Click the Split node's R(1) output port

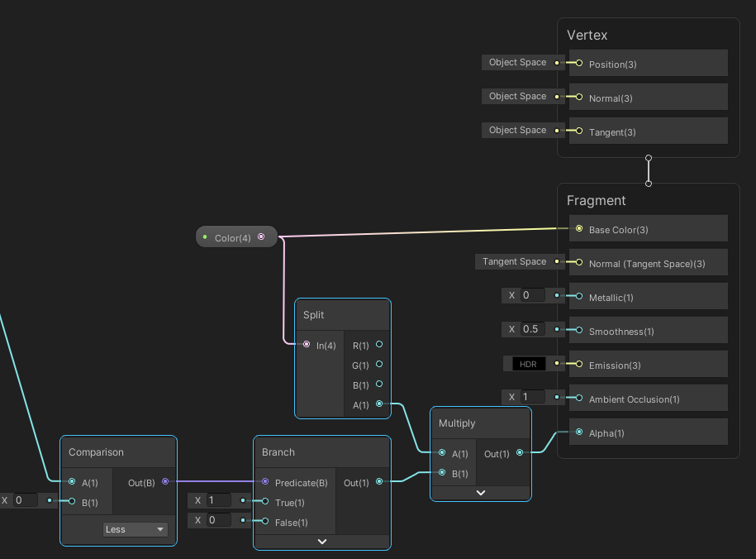tap(379, 344)
